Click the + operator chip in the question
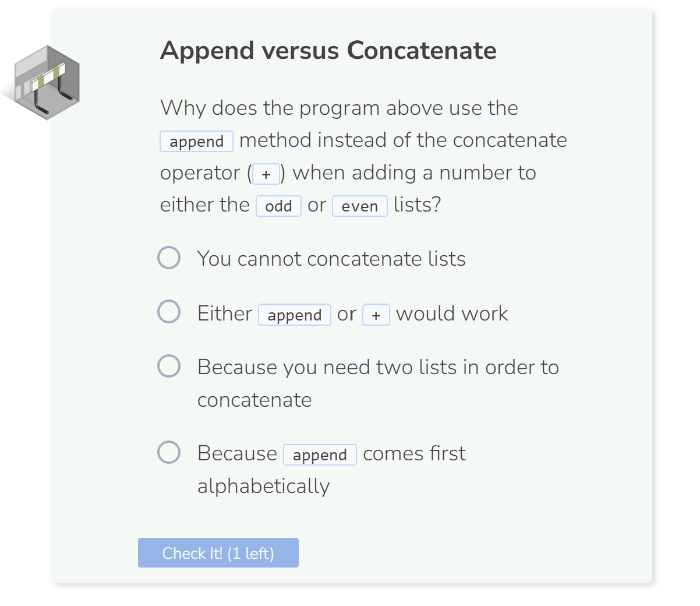The image size is (700, 606). (x=266, y=174)
